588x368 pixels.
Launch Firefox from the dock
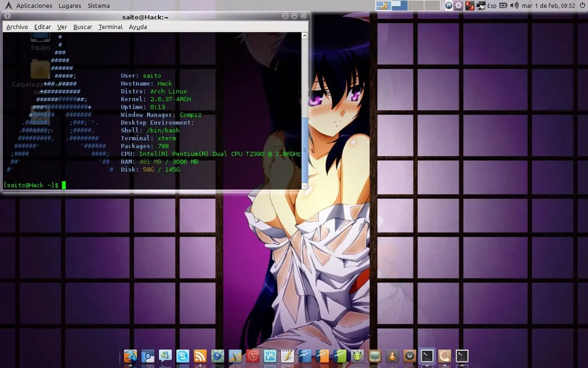tap(130, 356)
